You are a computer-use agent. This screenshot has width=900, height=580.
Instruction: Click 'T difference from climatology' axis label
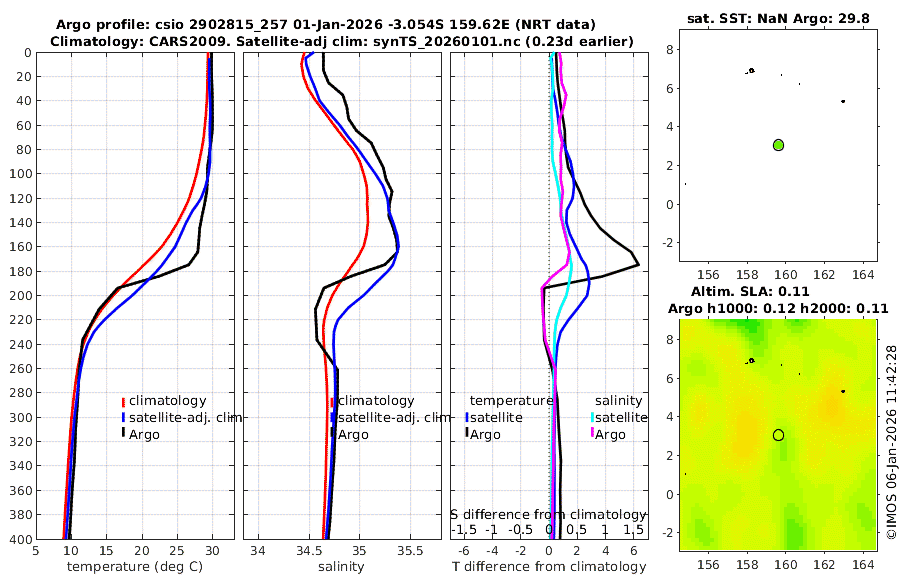(x=549, y=567)
